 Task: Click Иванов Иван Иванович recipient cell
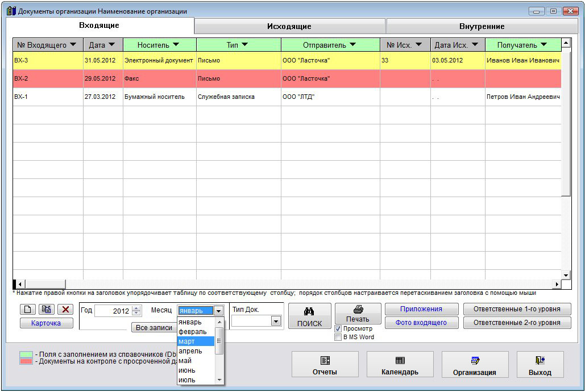pos(523,60)
